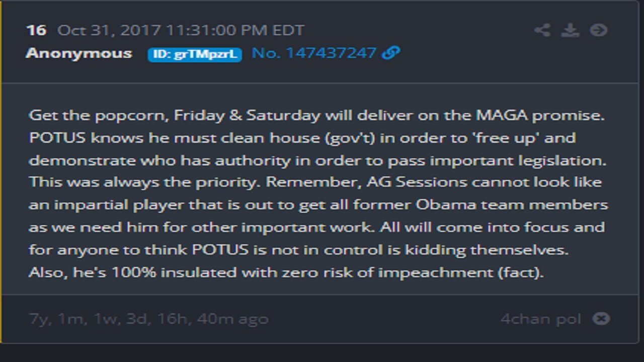
Task: Select the Anonymous author name
Action: click(79, 53)
